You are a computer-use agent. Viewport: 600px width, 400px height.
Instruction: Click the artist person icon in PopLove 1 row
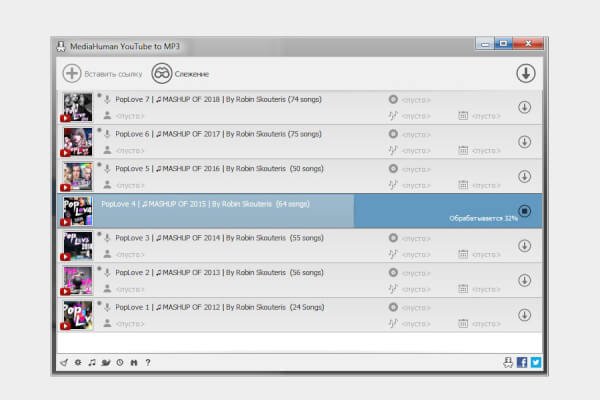[x=108, y=323]
